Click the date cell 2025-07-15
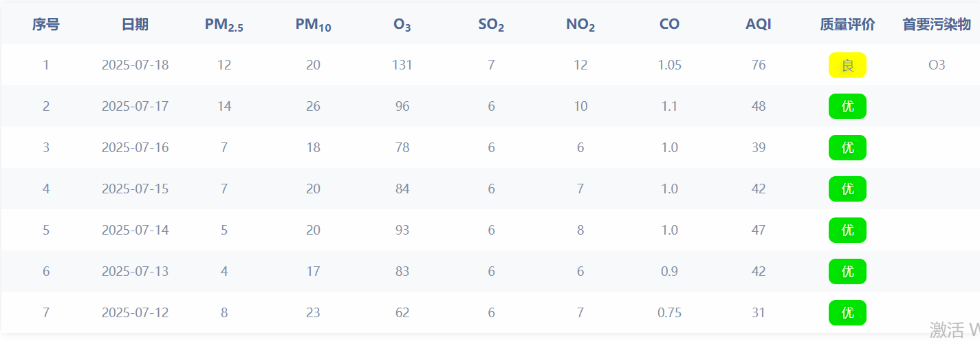Image resolution: width=980 pixels, height=342 pixels. pyautogui.click(x=135, y=189)
